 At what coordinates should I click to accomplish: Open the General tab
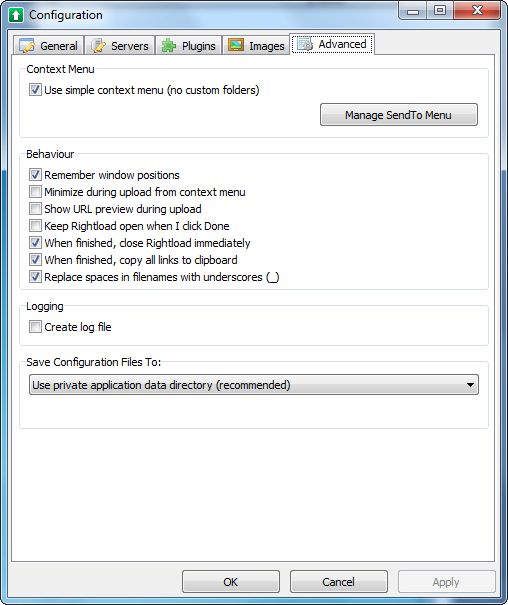[49, 46]
